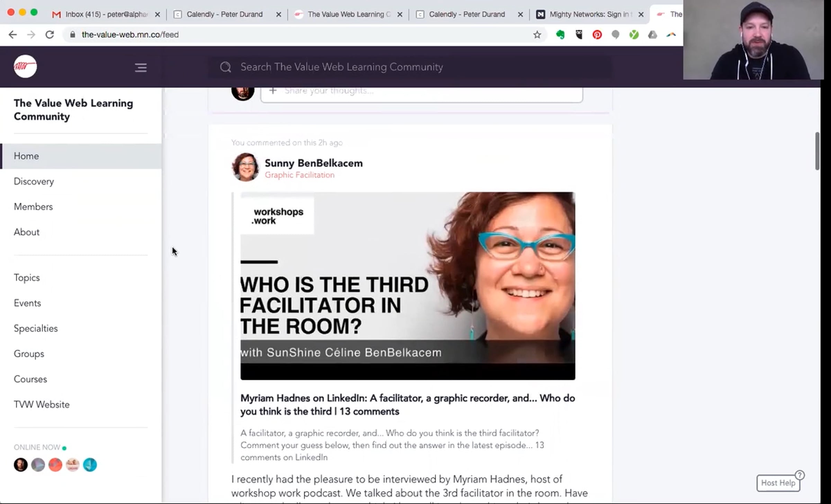
Task: Open Discovery in the sidebar
Action: click(x=34, y=181)
